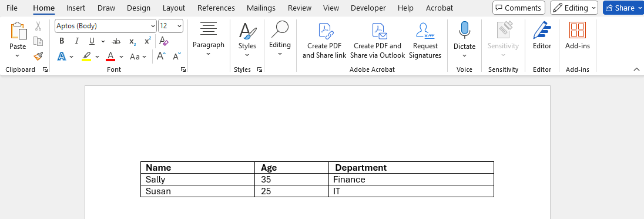Image resolution: width=644 pixels, height=219 pixels.
Task: Open the Editor pen icon
Action: click(542, 30)
